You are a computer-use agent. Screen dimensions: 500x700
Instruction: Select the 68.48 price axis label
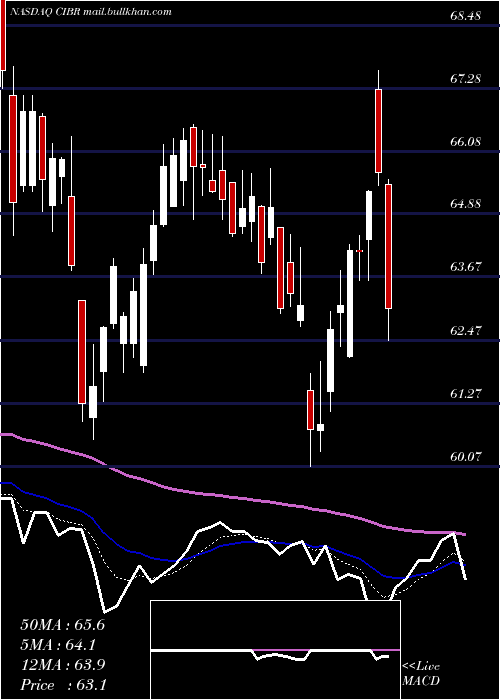coord(465,16)
